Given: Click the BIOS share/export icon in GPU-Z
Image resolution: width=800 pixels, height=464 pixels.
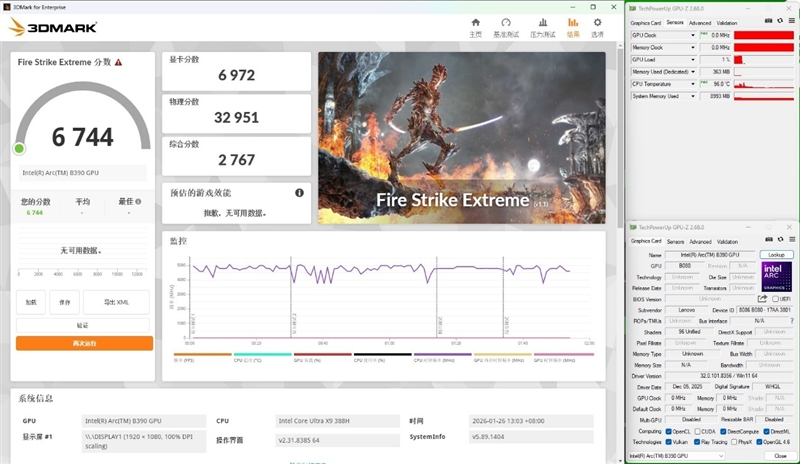Looking at the screenshot, I should click(762, 298).
